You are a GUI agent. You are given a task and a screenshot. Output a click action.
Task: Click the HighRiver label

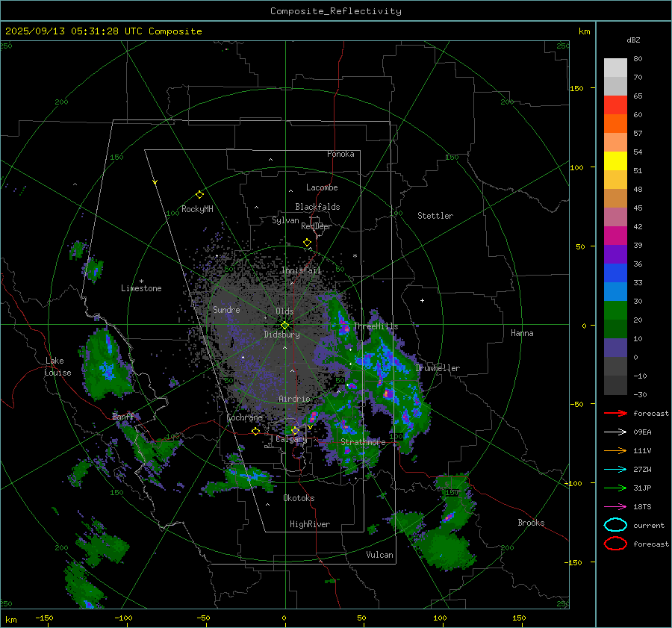tap(310, 524)
